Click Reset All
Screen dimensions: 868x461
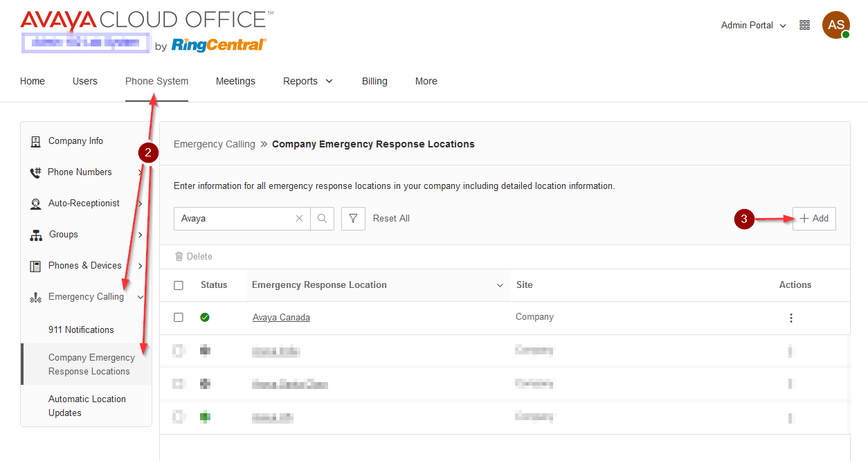pos(391,219)
